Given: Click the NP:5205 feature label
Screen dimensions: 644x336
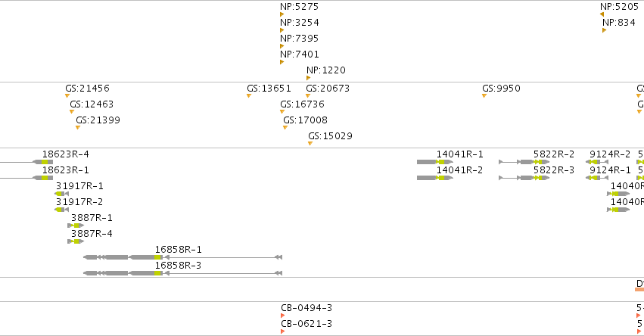Looking at the screenshot, I should tap(619, 7).
